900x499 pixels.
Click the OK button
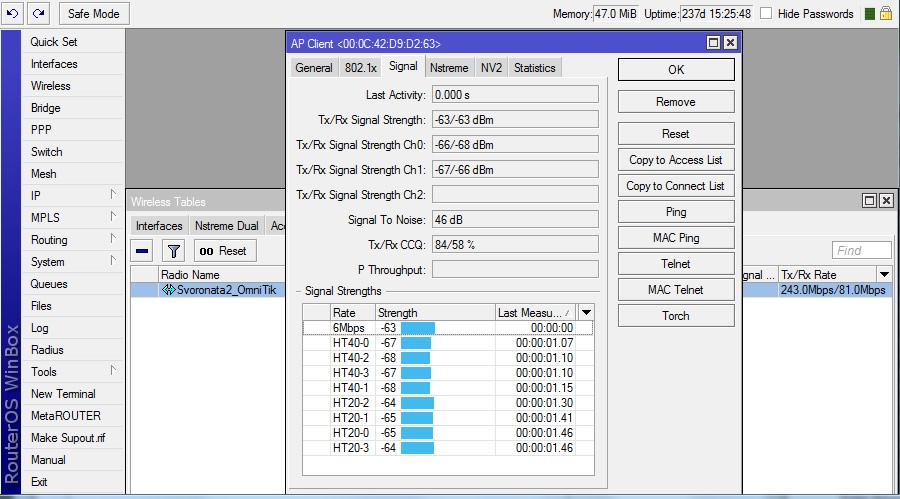[676, 69]
